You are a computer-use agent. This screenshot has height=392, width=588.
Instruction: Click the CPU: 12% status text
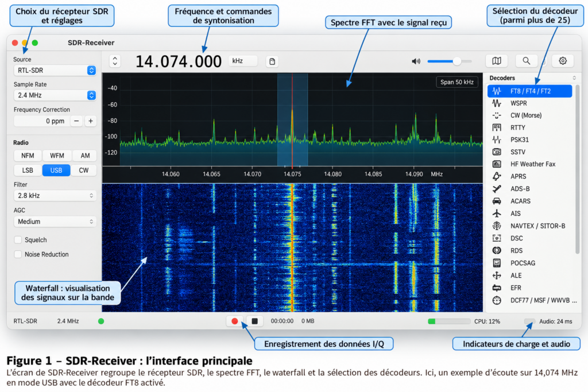tap(487, 321)
